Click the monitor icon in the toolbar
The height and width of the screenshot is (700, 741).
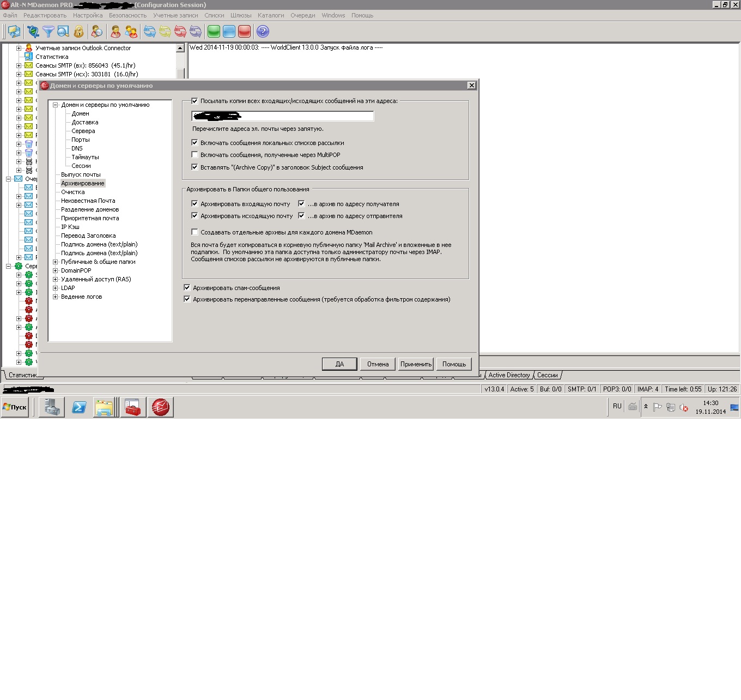click(x=14, y=32)
